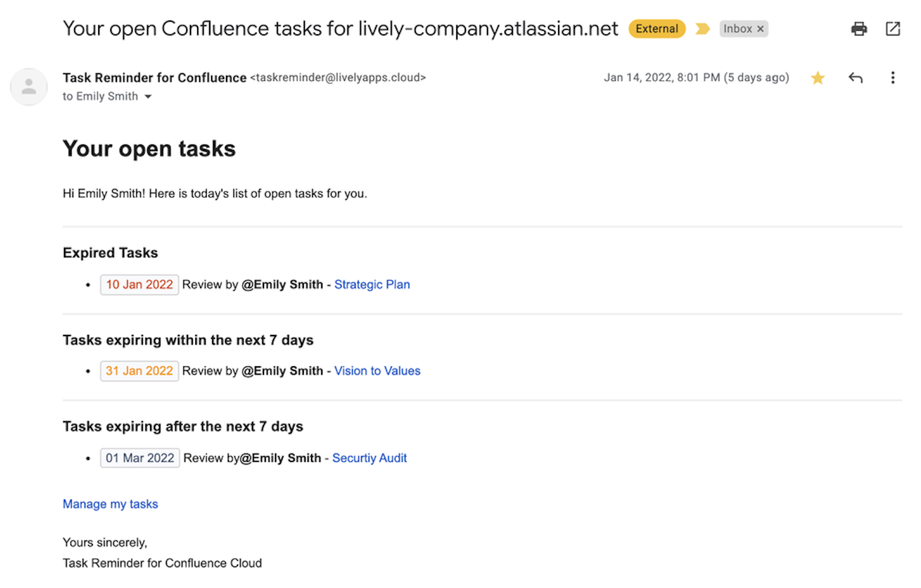Remove the Inbox label with the X
The height and width of the screenshot is (588, 921).
[x=761, y=29]
